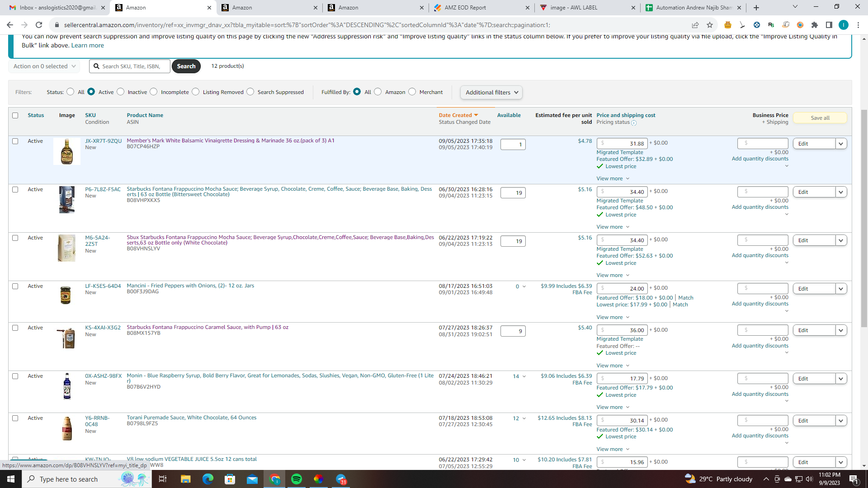Click Edit for the Starbucks Caramel Sauce listing
Screen dimensions: 868x488
click(x=814, y=330)
